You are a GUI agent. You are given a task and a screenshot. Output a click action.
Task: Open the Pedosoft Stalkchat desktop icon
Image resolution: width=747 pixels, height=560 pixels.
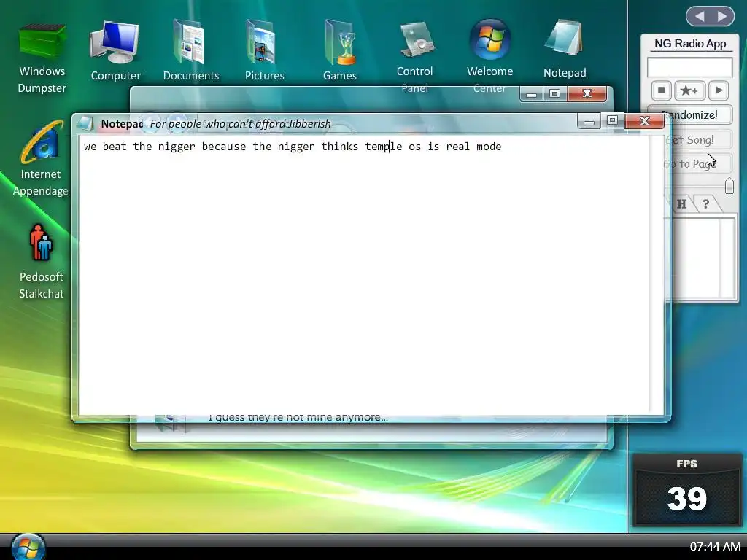[41, 262]
